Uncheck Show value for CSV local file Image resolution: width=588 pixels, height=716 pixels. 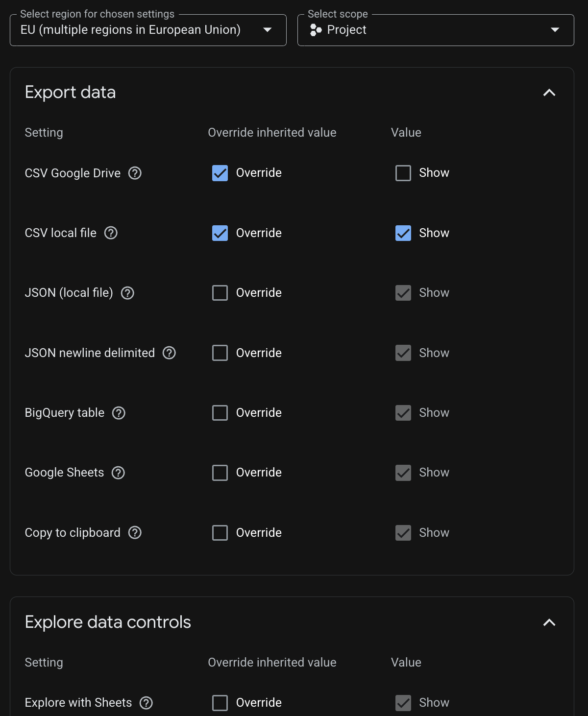[403, 233]
